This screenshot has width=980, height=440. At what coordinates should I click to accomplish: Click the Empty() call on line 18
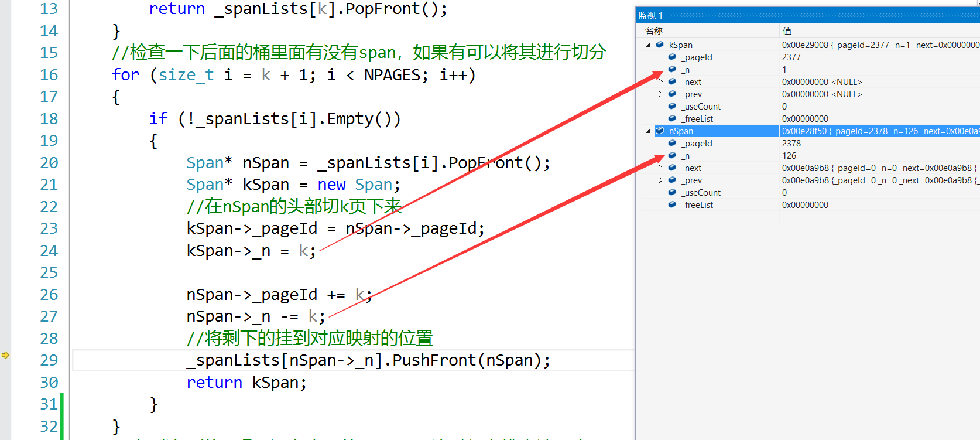[359, 118]
